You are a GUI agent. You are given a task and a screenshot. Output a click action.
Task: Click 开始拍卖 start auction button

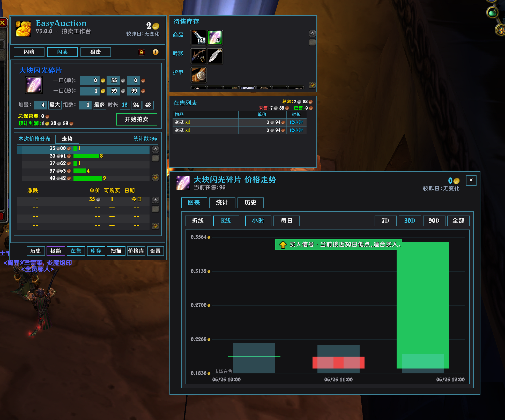[137, 119]
